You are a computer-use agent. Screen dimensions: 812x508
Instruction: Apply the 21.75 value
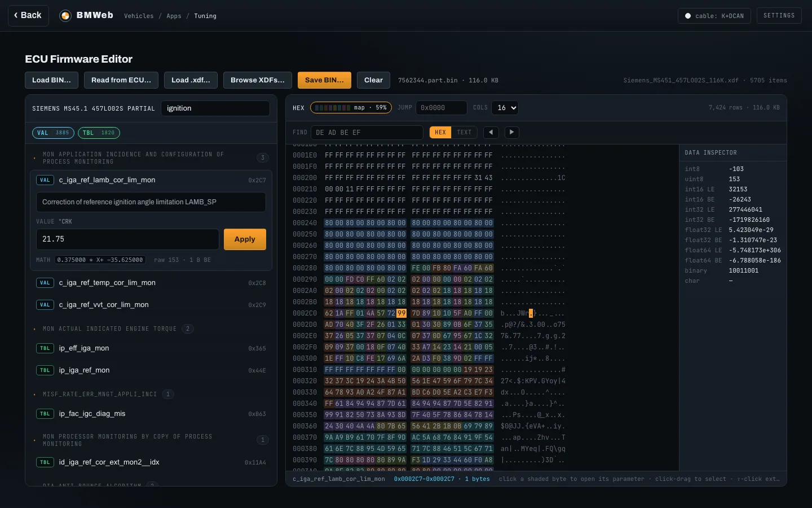tap(245, 239)
